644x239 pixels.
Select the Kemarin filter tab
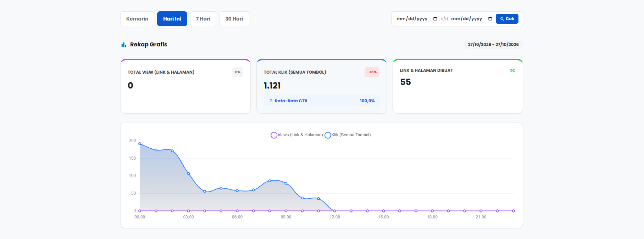pyautogui.click(x=137, y=19)
